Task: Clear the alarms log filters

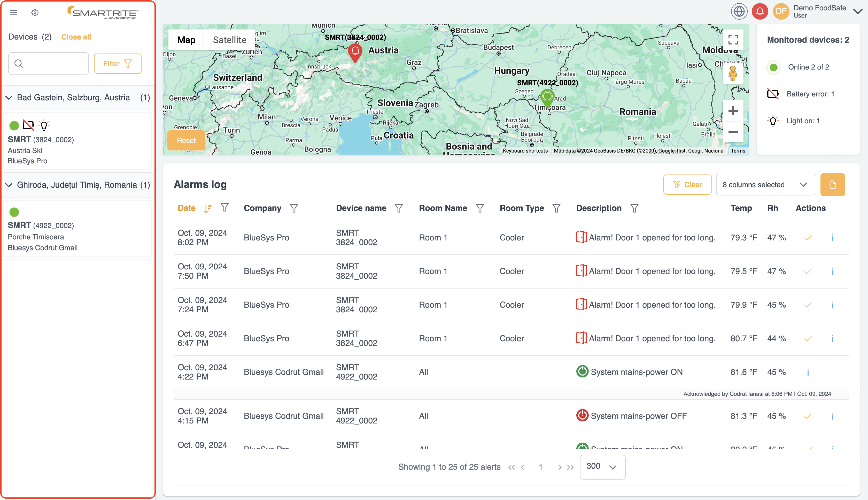Action: (x=687, y=184)
